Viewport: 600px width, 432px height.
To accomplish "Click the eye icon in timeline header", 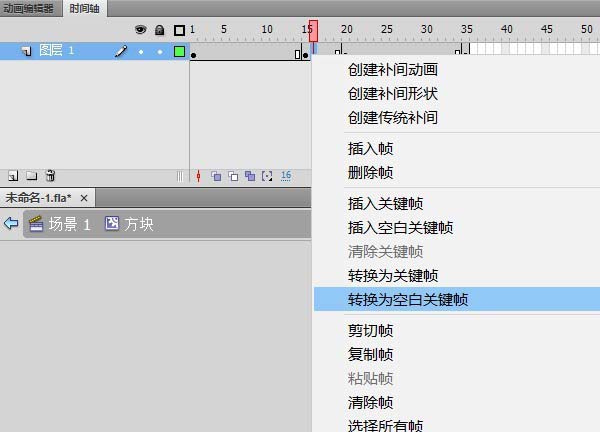I will pos(140,29).
